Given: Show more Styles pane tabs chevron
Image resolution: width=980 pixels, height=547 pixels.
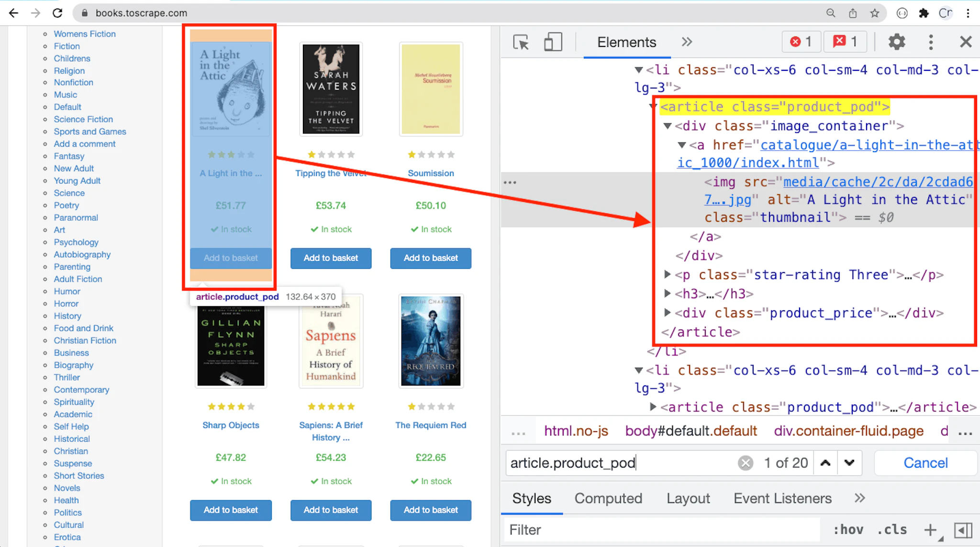Looking at the screenshot, I should click(860, 498).
